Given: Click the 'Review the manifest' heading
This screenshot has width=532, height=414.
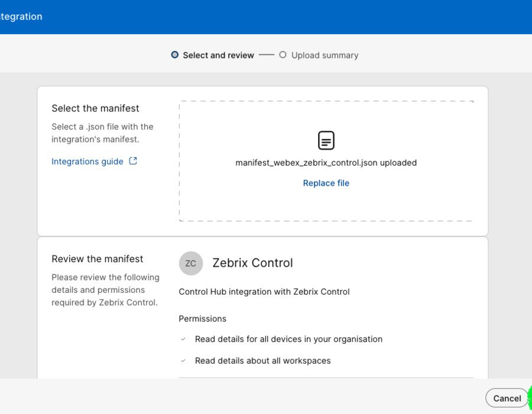Looking at the screenshot, I should pyautogui.click(x=98, y=259).
